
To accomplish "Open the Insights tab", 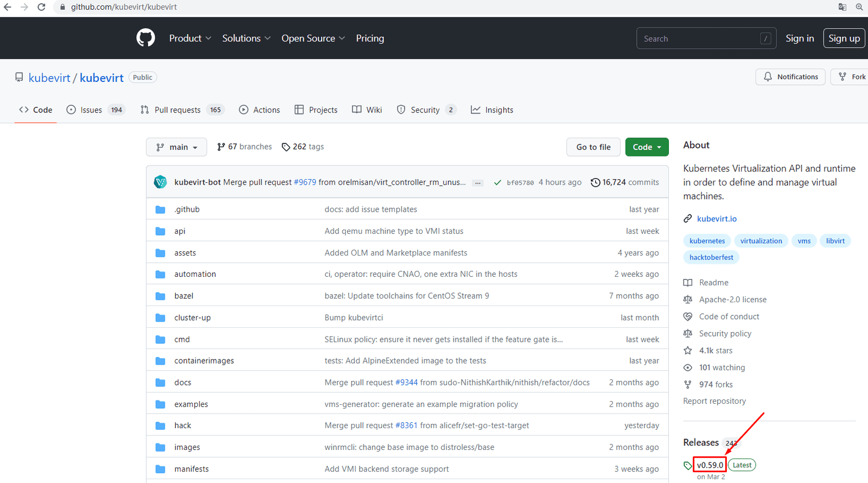I will 492,110.
